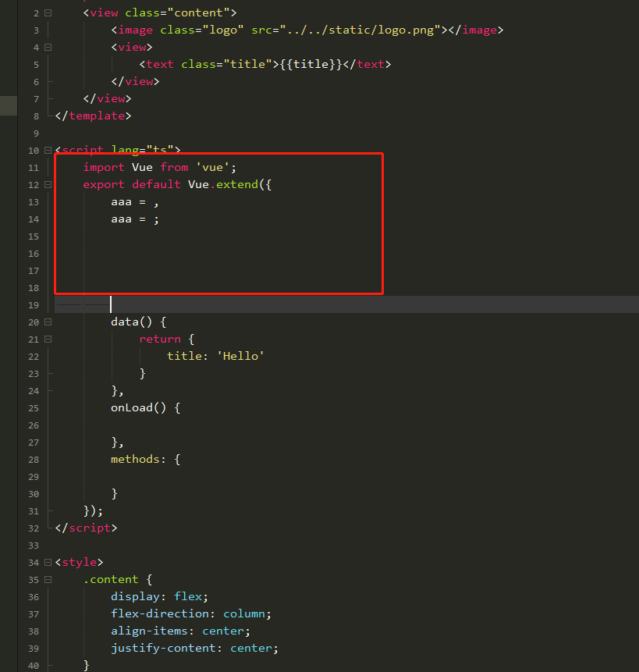
Task: Place cursor on "import" keyword
Action: click(x=104, y=168)
